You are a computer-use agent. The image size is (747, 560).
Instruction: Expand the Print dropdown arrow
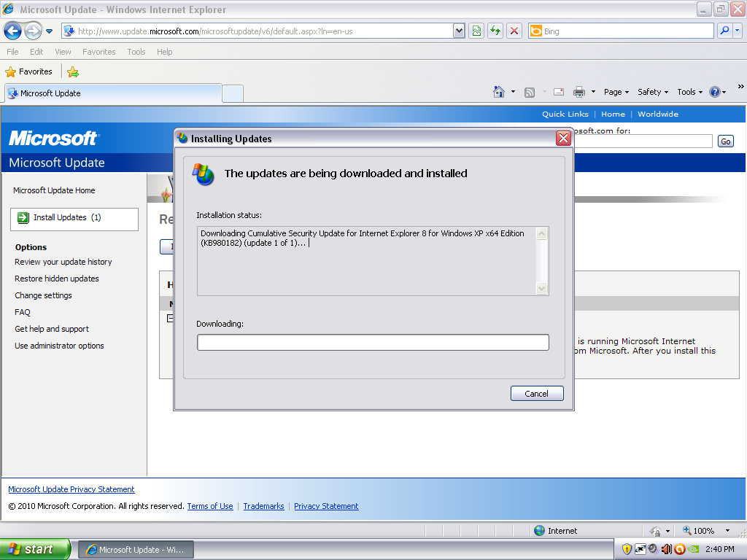point(593,92)
